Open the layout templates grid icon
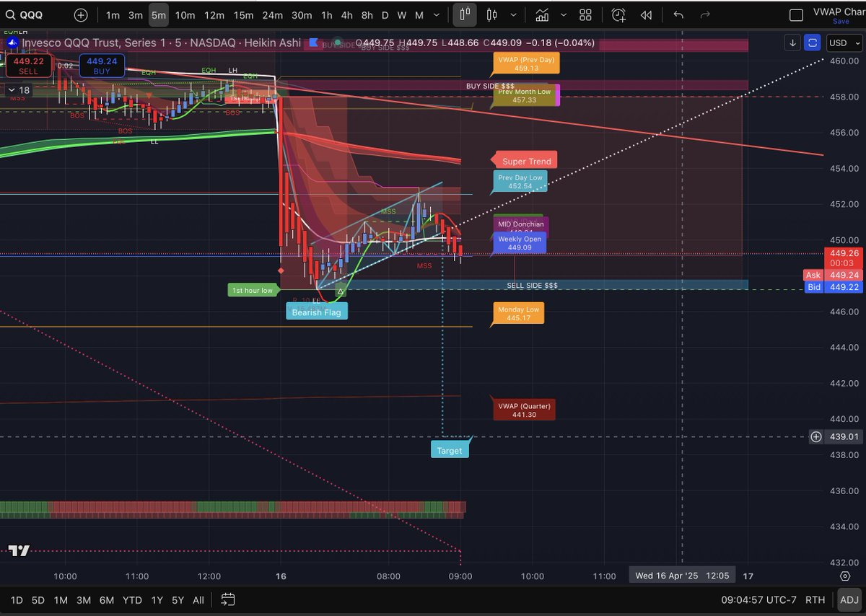The width and height of the screenshot is (866, 616). (x=586, y=15)
